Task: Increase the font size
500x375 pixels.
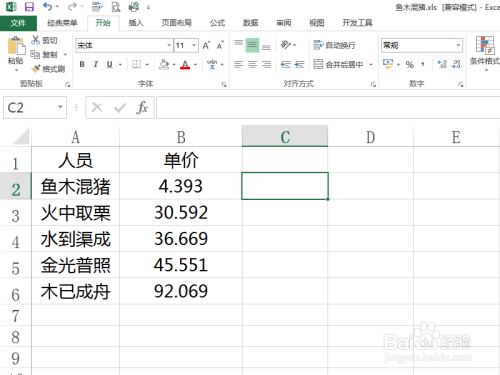Action: coord(206,45)
